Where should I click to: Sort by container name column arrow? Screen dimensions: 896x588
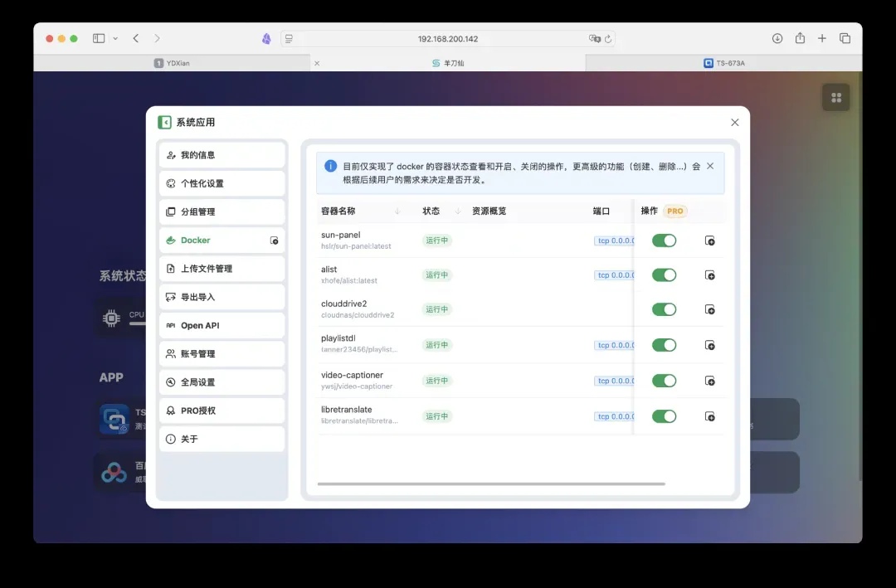(x=397, y=211)
